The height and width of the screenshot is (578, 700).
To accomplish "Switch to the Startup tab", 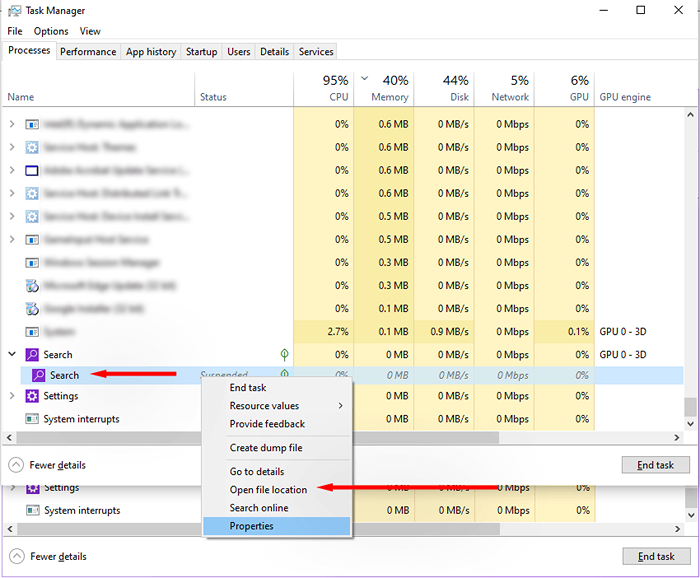I will [x=201, y=52].
